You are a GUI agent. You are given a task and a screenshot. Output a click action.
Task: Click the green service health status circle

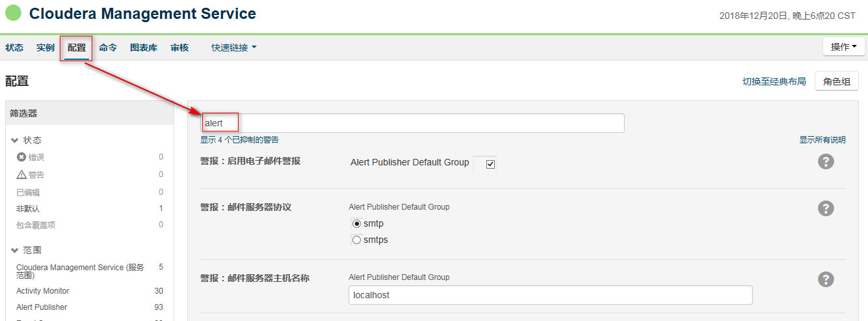coord(13,13)
